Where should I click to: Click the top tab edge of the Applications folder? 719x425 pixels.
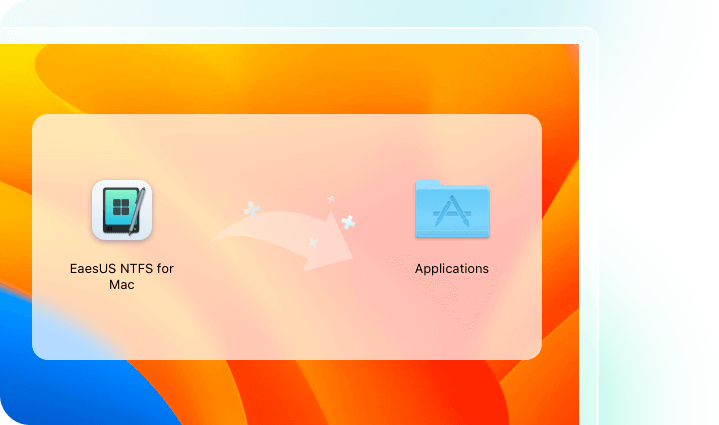(430, 184)
